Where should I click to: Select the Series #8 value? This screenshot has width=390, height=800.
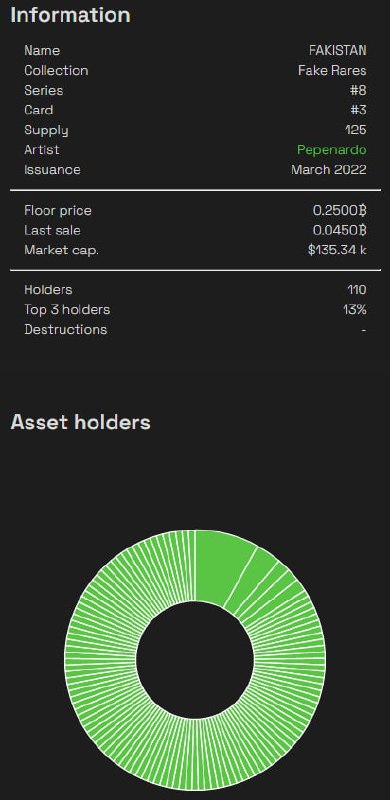357,90
